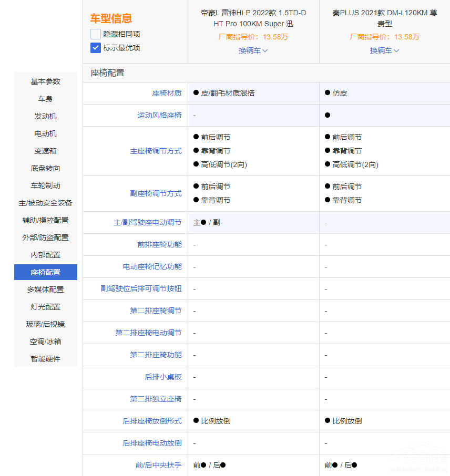Image resolution: width=450 pixels, height=476 pixels.
Task: Jump to 智能硬件 section
Action: (x=46, y=359)
